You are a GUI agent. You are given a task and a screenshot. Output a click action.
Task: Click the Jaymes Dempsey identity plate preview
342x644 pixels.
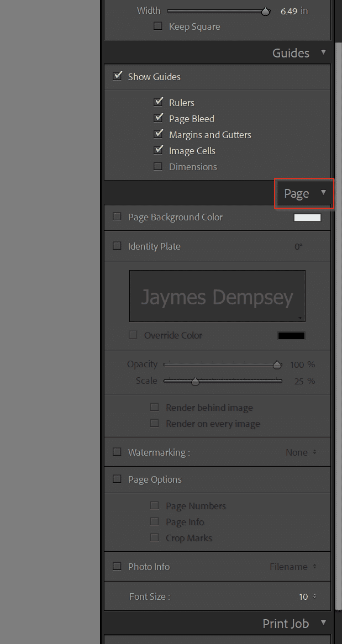217,295
